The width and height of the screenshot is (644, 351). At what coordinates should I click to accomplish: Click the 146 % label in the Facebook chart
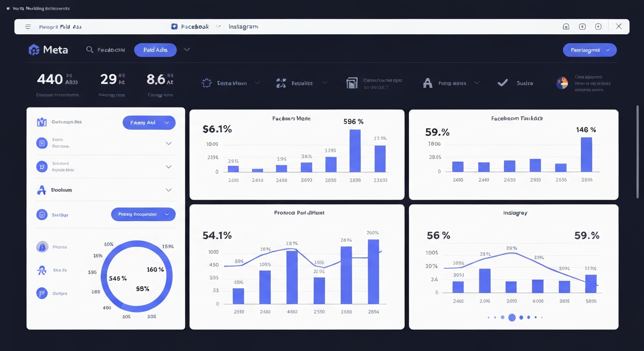[x=586, y=130]
